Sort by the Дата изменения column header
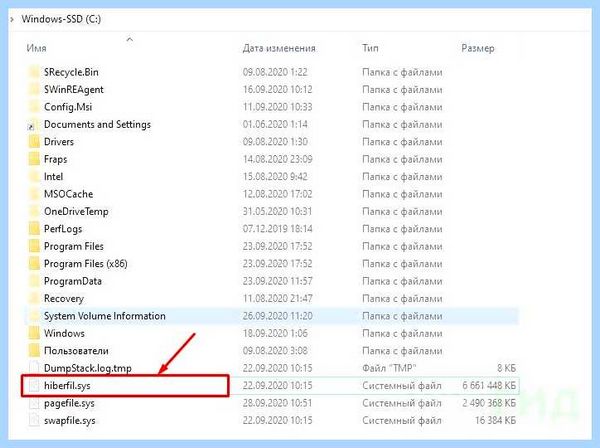Screen dimensions: 600x448 279,48
